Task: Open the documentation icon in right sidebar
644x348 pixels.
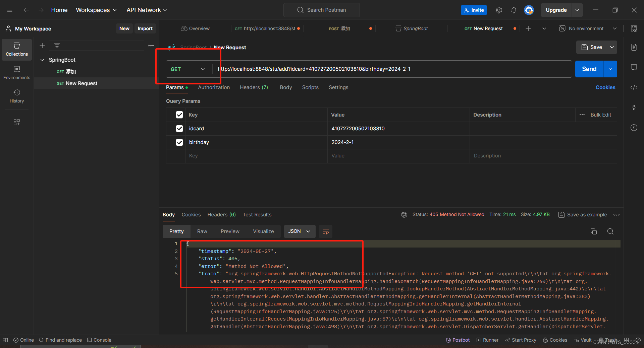Action: pyautogui.click(x=634, y=47)
